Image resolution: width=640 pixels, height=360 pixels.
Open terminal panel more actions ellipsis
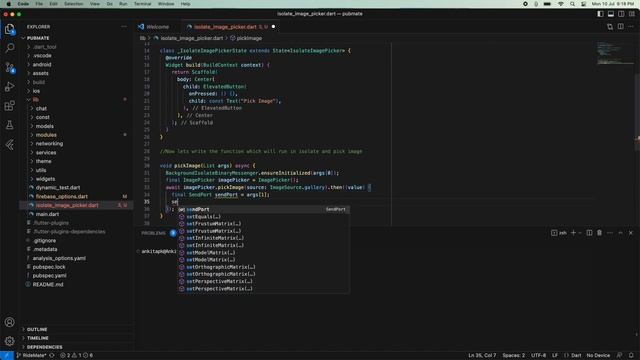point(610,233)
